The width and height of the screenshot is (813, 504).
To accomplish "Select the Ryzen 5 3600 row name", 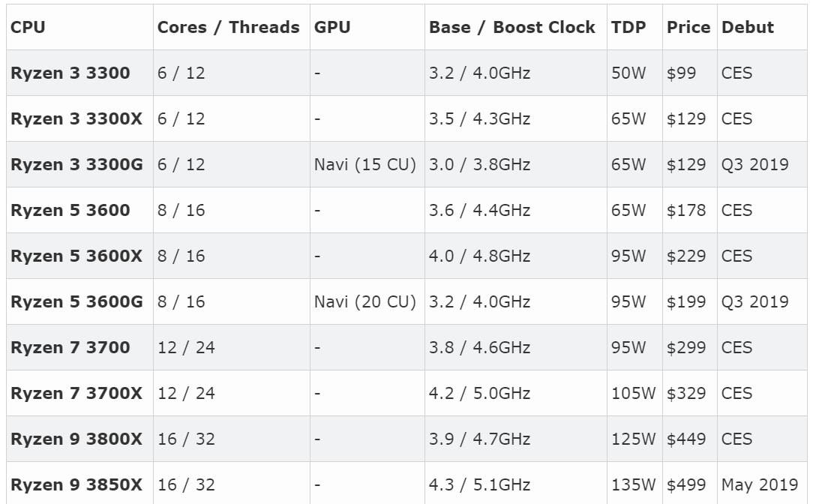I will [70, 210].
